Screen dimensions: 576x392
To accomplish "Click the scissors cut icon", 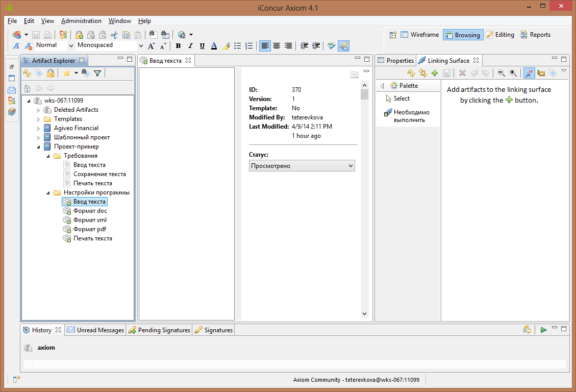I will point(114,35).
